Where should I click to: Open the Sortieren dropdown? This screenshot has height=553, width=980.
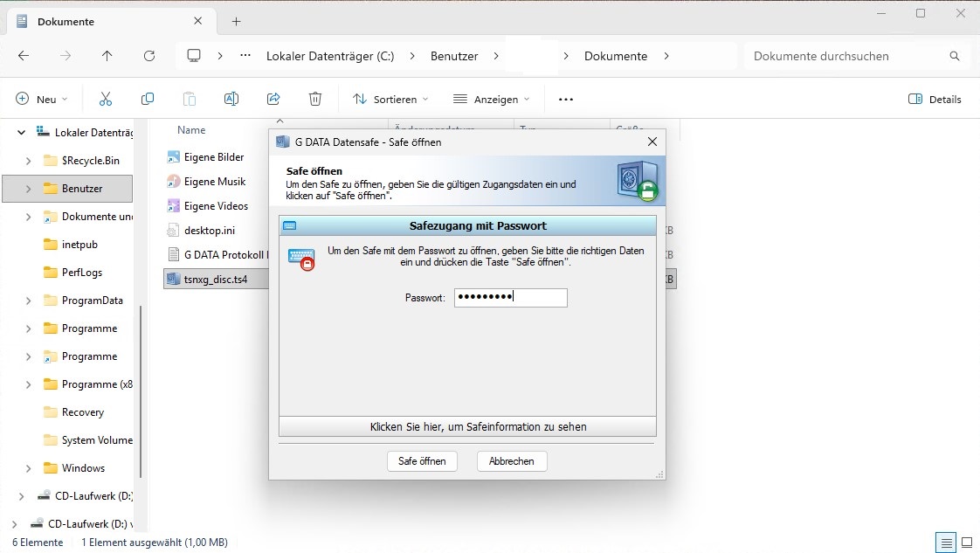(x=390, y=99)
